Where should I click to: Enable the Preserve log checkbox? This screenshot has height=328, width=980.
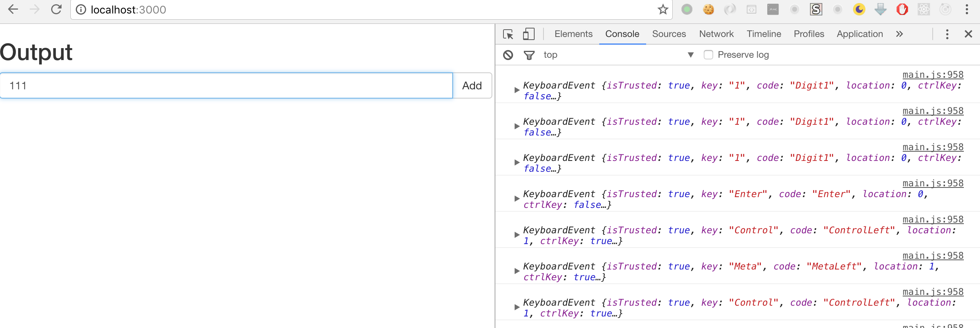(708, 55)
